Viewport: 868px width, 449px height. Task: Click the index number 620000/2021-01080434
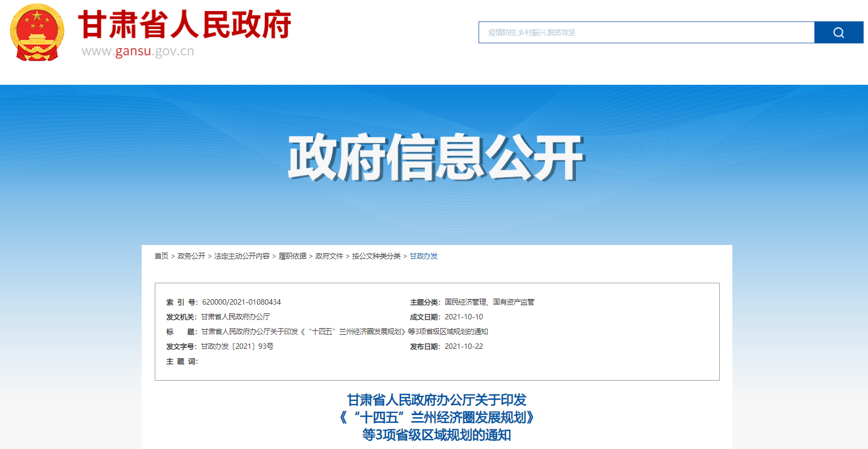[x=241, y=302]
